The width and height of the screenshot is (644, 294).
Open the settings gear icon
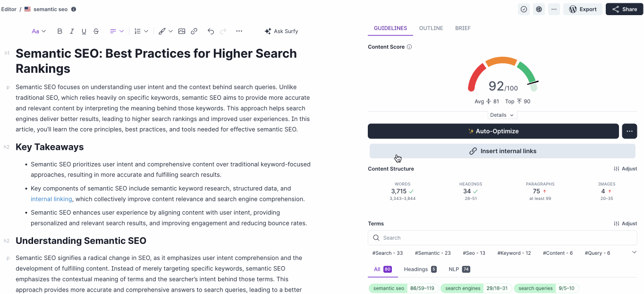point(539,9)
